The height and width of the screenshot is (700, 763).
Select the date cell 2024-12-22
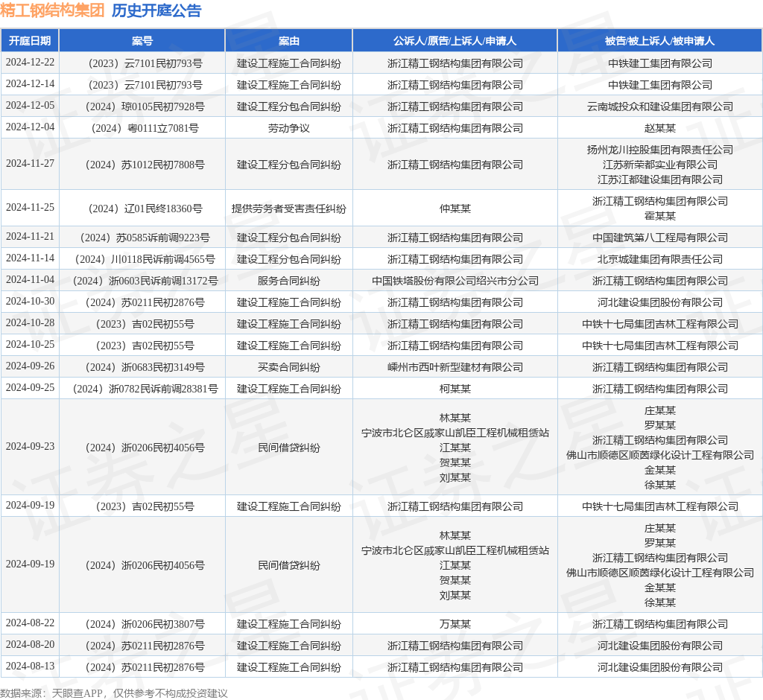[30, 63]
